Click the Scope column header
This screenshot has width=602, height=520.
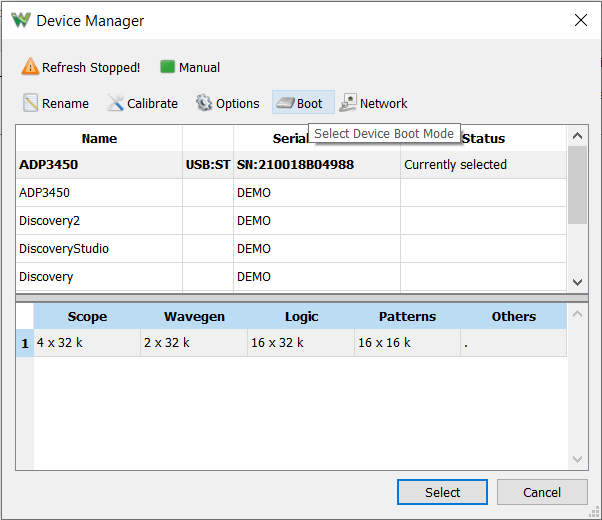[87, 316]
